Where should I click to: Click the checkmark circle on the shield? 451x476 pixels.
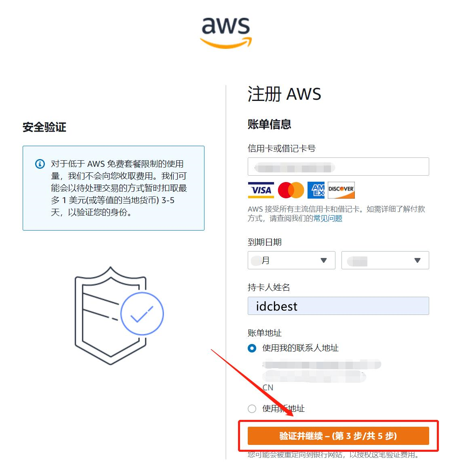[142, 314]
